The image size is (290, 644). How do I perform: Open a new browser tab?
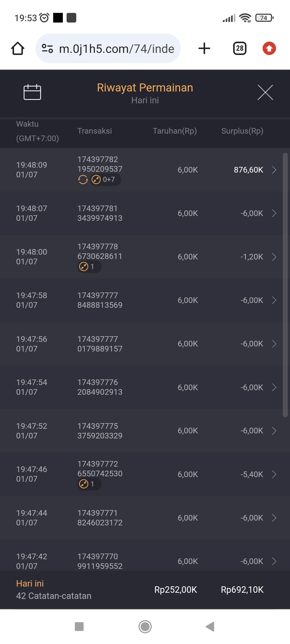pos(204,49)
